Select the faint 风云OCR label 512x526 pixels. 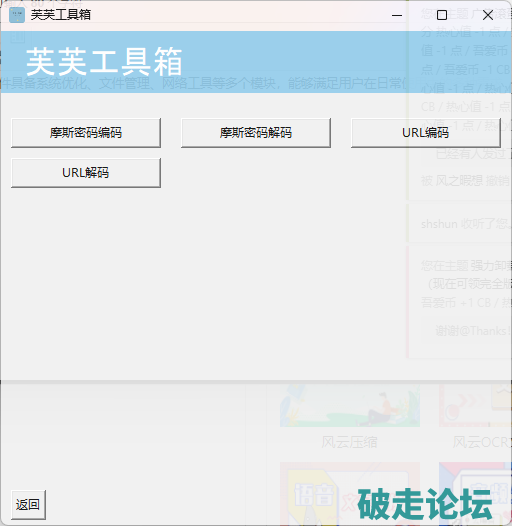coord(480,442)
